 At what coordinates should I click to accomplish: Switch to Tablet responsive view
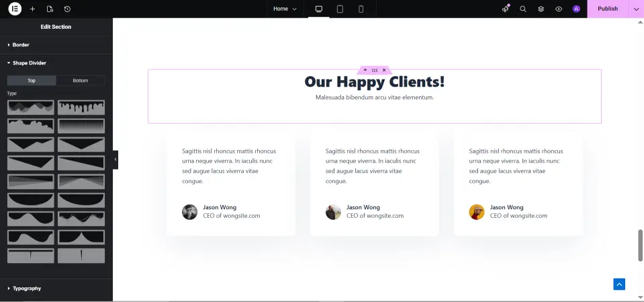click(x=340, y=9)
